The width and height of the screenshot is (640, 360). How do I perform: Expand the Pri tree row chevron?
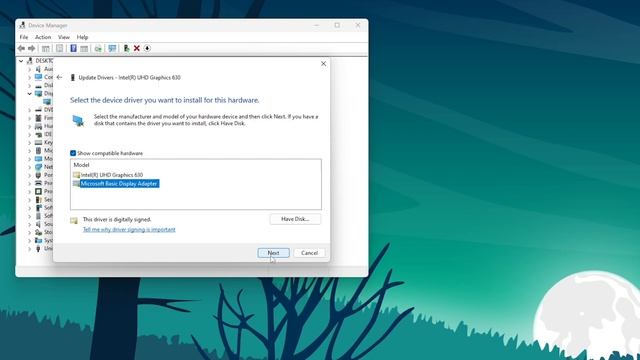point(29,183)
